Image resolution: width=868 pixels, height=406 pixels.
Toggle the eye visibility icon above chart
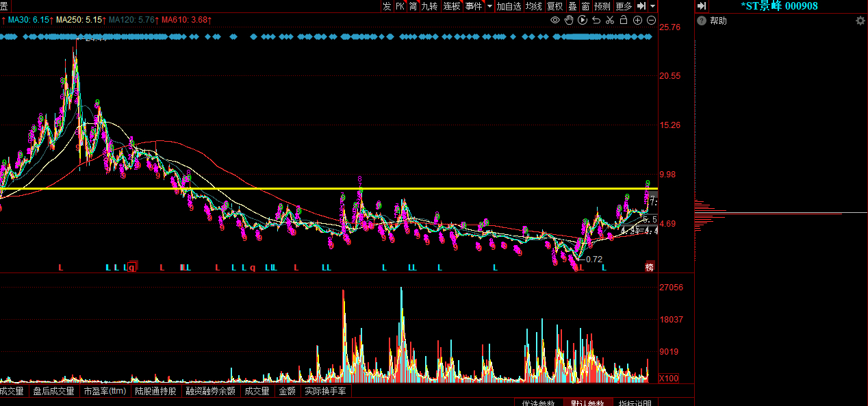pyautogui.click(x=555, y=20)
